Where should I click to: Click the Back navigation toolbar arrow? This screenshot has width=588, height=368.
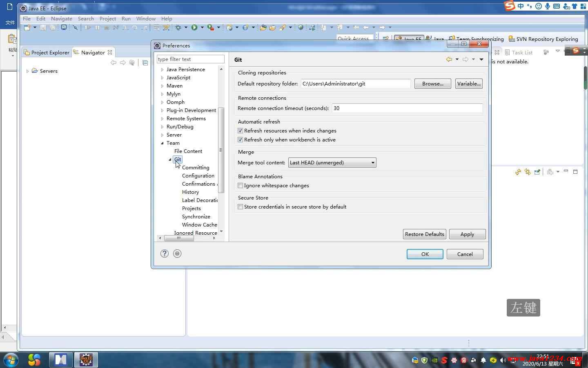(365, 27)
